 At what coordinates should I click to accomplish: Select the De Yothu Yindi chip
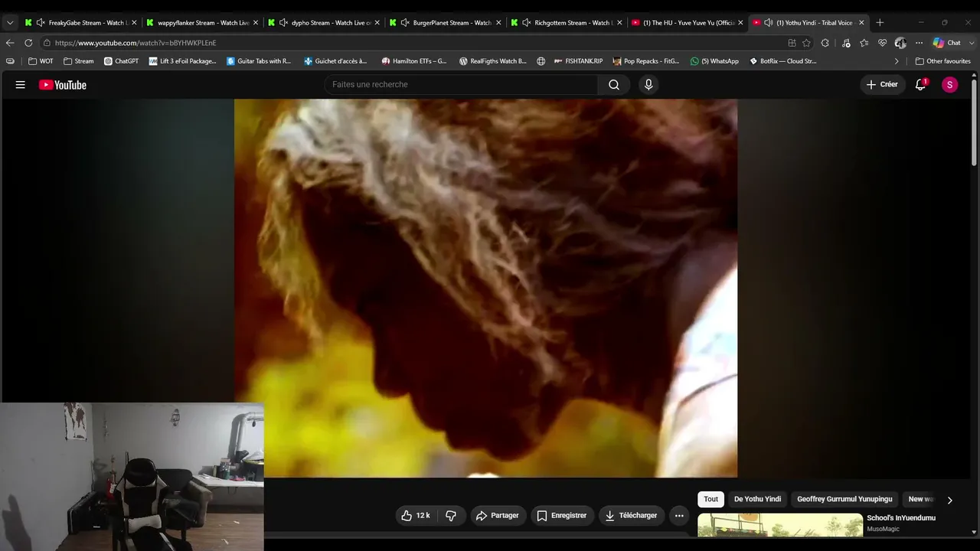pyautogui.click(x=758, y=499)
